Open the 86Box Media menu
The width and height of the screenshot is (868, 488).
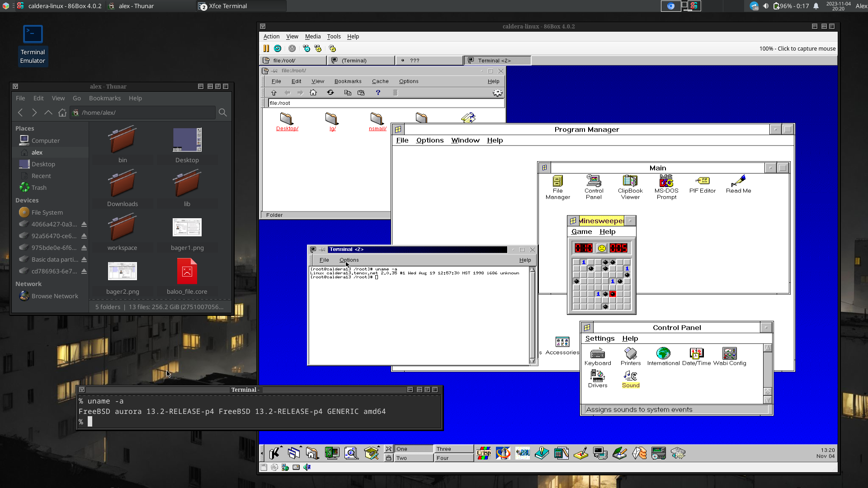click(312, 37)
